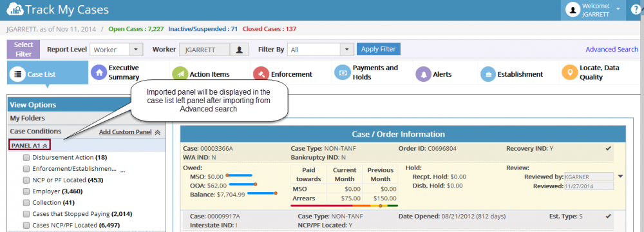Tick the Cases that Stopped Paying checkbox
This screenshot has height=232, width=644.
pyautogui.click(x=26, y=214)
